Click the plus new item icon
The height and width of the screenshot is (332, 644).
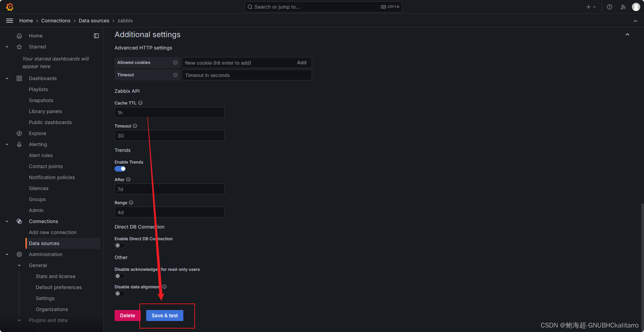[589, 7]
